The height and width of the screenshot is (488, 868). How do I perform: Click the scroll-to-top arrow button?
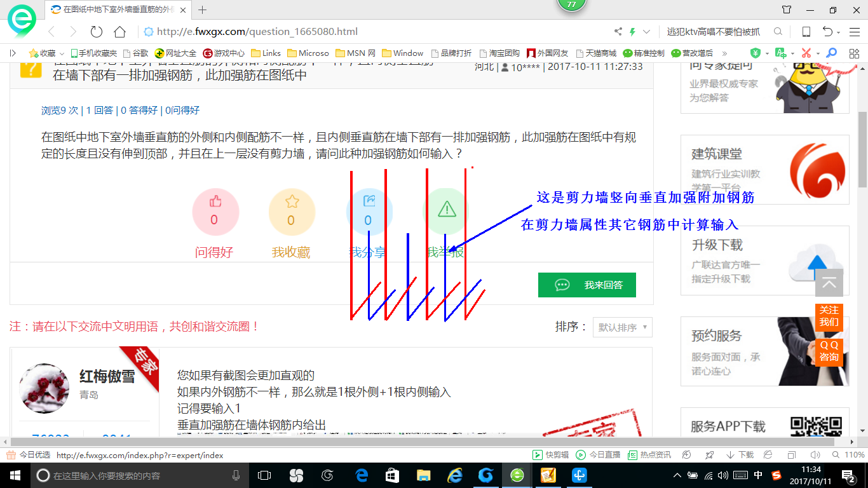829,283
